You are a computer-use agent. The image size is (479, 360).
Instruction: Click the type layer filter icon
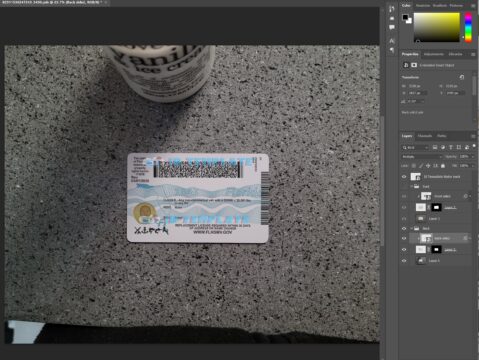coord(451,147)
